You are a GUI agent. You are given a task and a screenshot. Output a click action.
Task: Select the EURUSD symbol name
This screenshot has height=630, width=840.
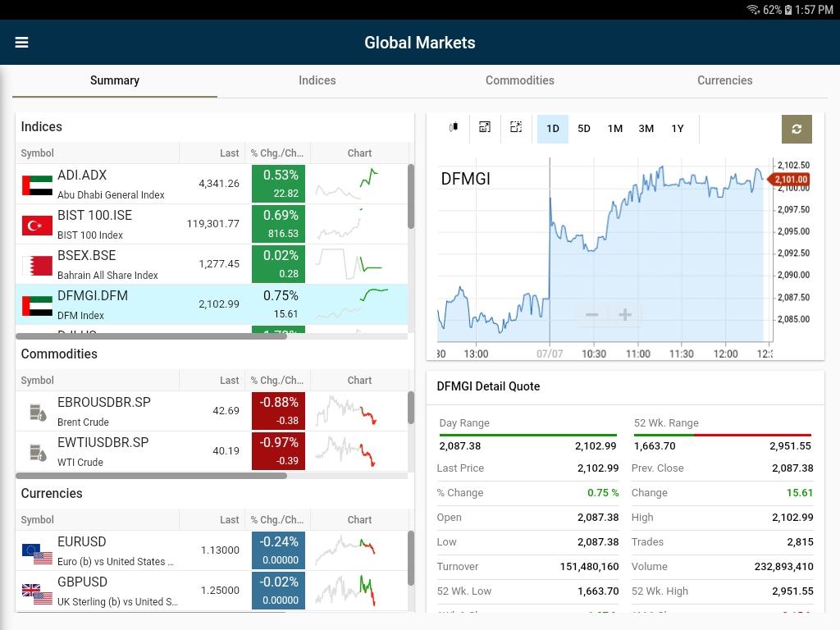click(x=82, y=542)
